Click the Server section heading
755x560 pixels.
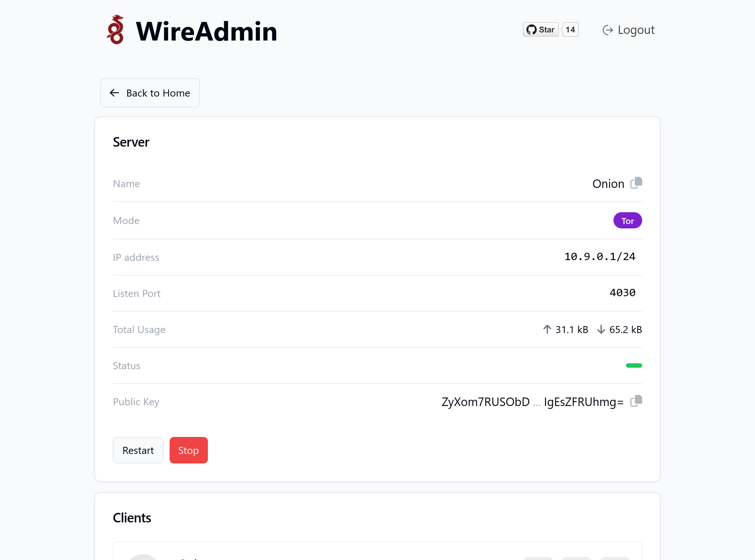[x=131, y=142]
